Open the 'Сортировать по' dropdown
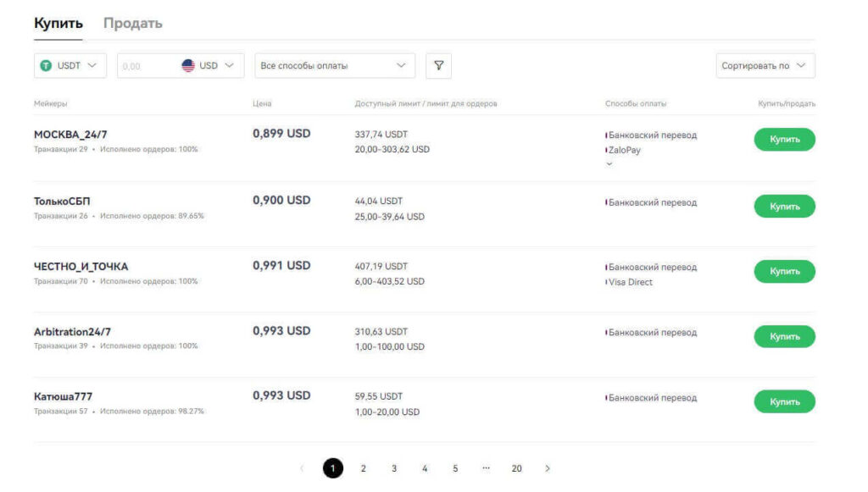The height and width of the screenshot is (492, 868). 765,64
